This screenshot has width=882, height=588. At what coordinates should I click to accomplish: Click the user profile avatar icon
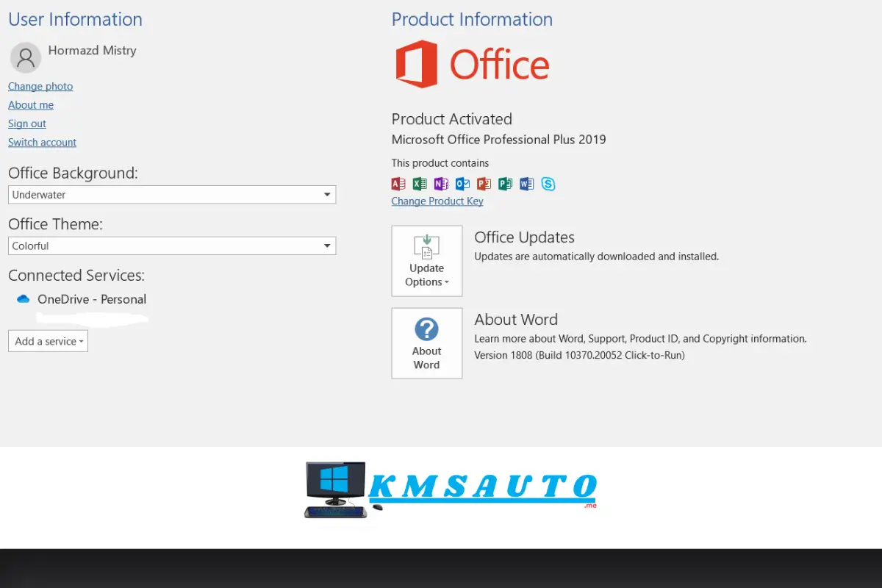(x=26, y=57)
